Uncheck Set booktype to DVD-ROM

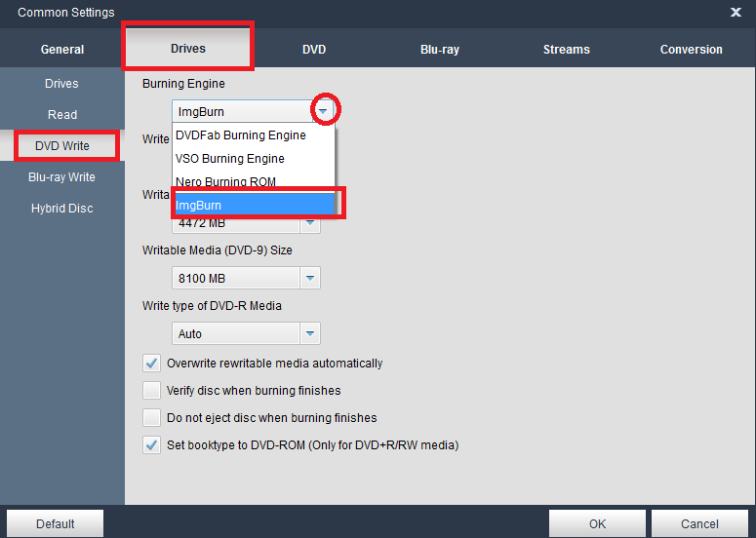pyautogui.click(x=151, y=444)
